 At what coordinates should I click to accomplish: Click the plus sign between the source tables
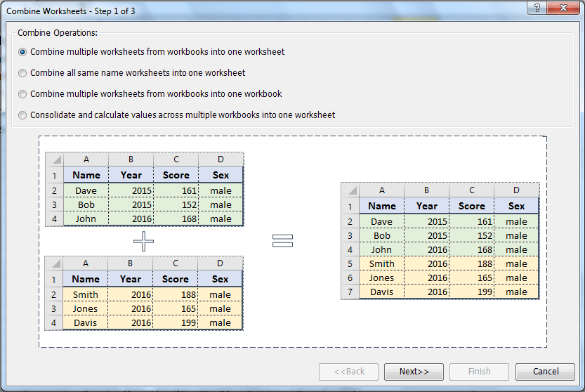143,242
